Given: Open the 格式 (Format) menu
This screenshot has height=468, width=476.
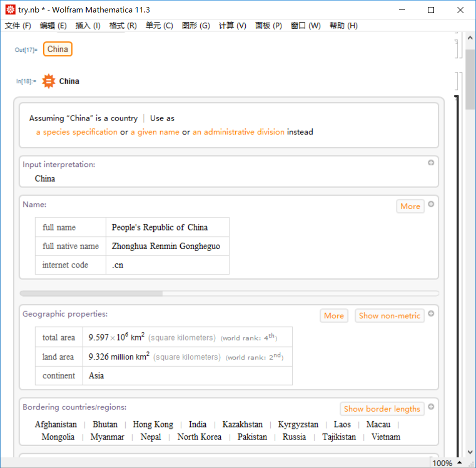Looking at the screenshot, I should pyautogui.click(x=122, y=25).
